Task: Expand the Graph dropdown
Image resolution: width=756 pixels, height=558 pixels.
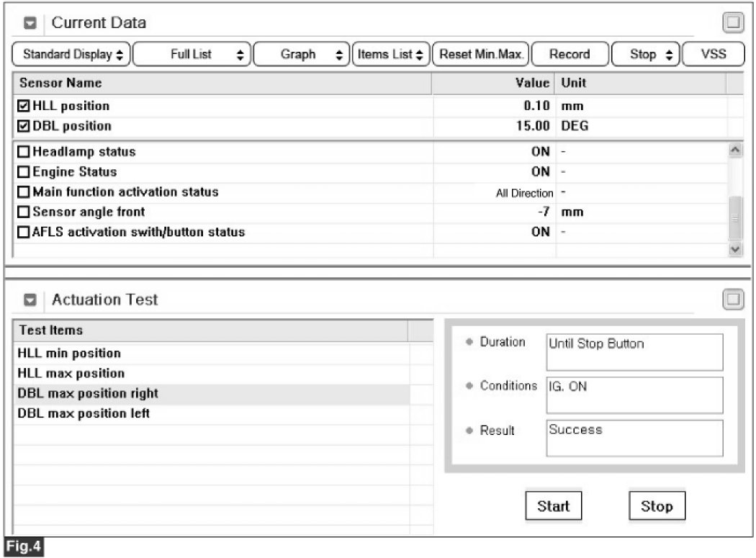Action: pyautogui.click(x=301, y=55)
